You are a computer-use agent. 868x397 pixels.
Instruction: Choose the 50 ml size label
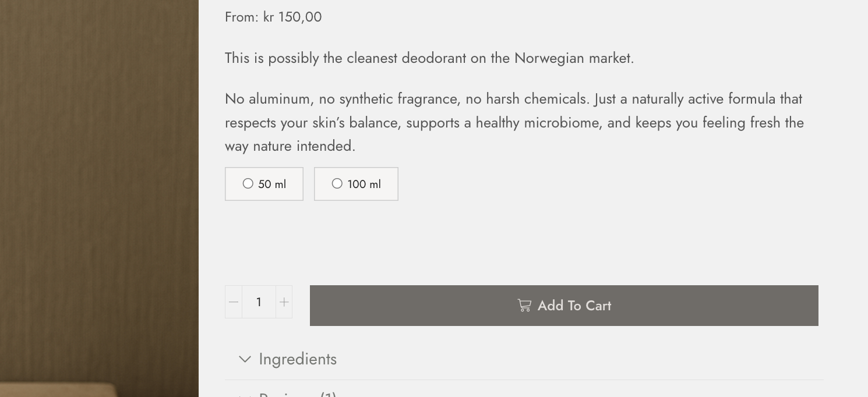tap(272, 185)
